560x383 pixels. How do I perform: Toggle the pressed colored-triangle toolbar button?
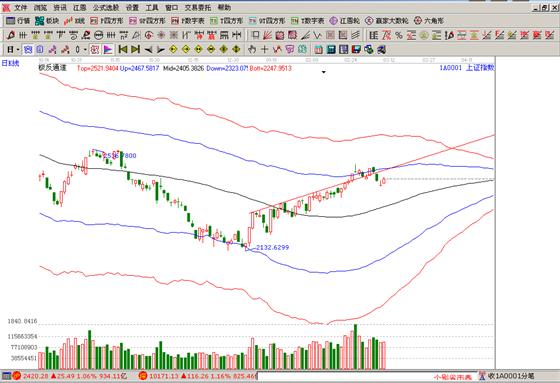(x=108, y=49)
